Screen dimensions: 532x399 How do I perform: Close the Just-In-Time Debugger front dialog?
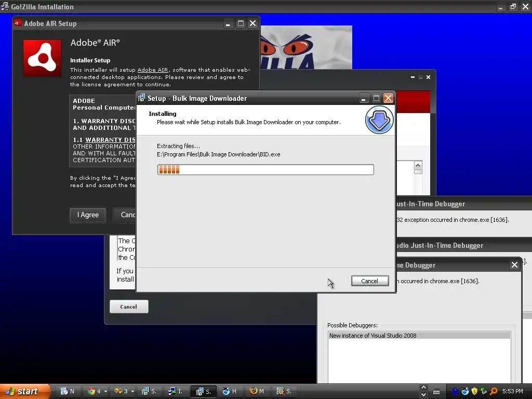pyautogui.click(x=514, y=264)
